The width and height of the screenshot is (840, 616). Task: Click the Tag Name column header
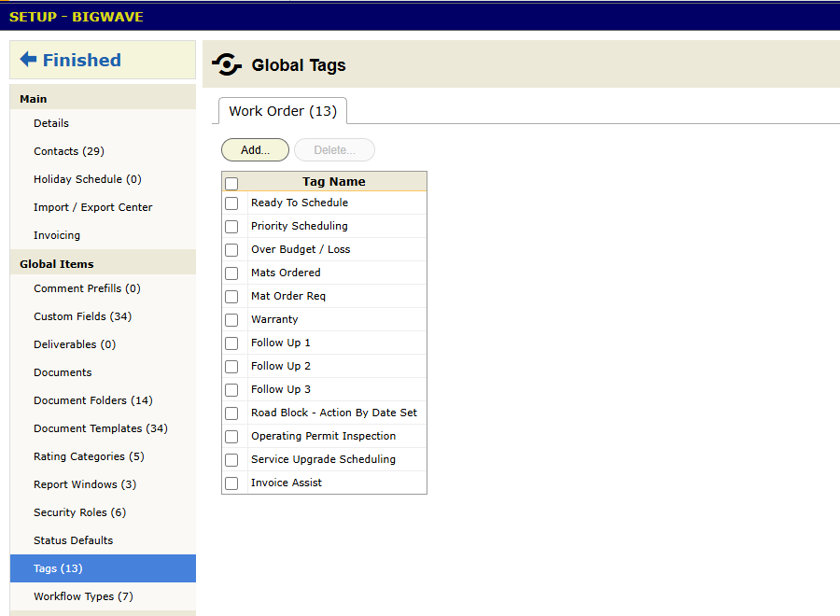(x=334, y=182)
